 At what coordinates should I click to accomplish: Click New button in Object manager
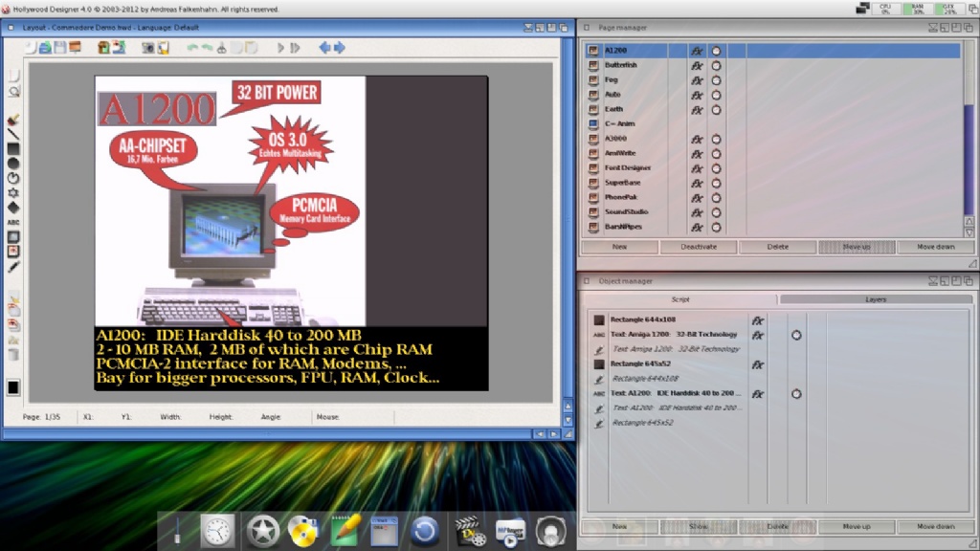coord(619,527)
